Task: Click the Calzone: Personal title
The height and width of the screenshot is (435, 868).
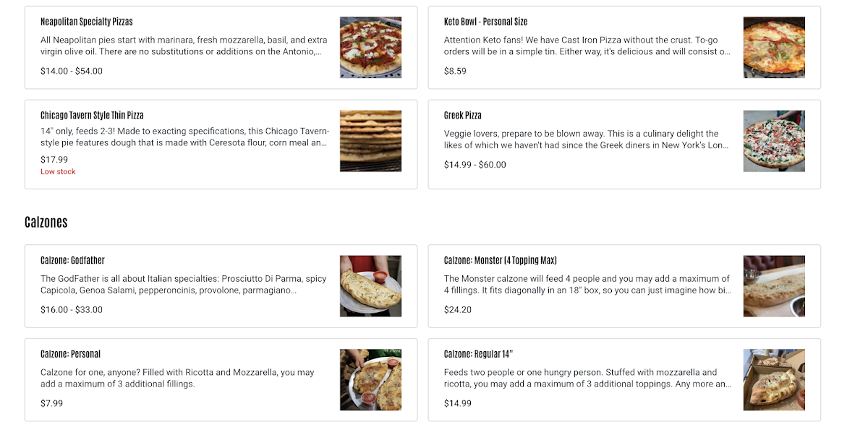Action: coord(70,354)
